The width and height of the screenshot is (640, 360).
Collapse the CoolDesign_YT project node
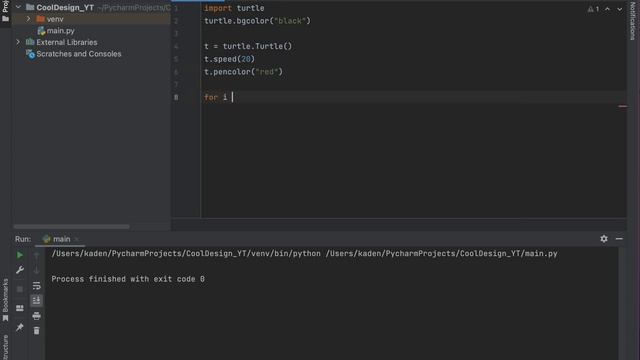tap(18, 7)
